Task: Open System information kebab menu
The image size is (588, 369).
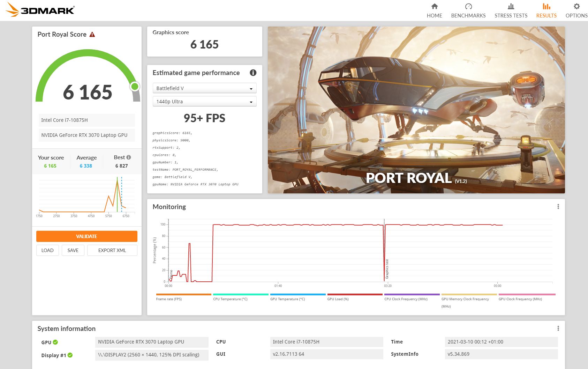Action: tap(558, 329)
